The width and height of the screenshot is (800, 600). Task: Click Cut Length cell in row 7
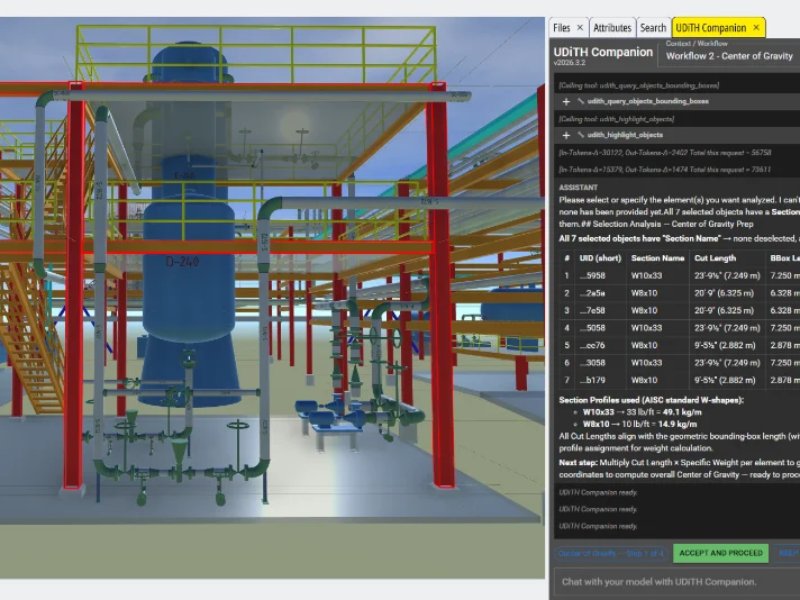click(x=724, y=380)
